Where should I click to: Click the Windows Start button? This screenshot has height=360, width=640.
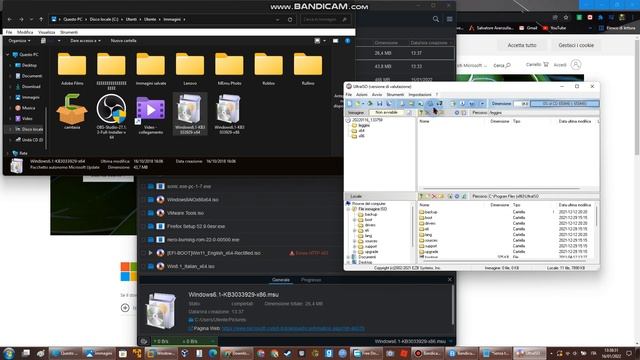pos(9,353)
